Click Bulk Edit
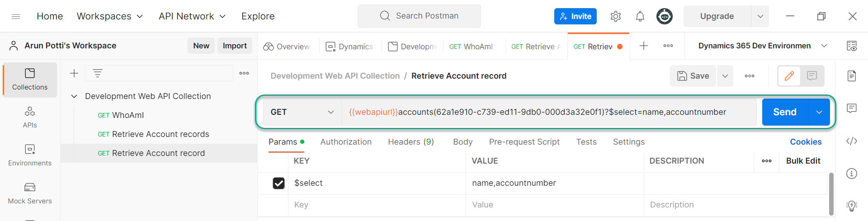The height and width of the screenshot is (221, 868). click(x=803, y=161)
